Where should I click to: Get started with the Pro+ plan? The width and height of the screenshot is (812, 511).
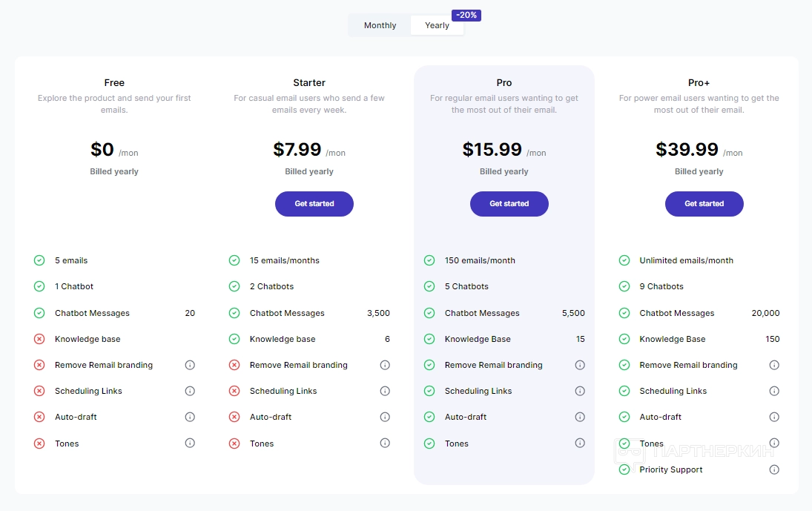pyautogui.click(x=704, y=204)
